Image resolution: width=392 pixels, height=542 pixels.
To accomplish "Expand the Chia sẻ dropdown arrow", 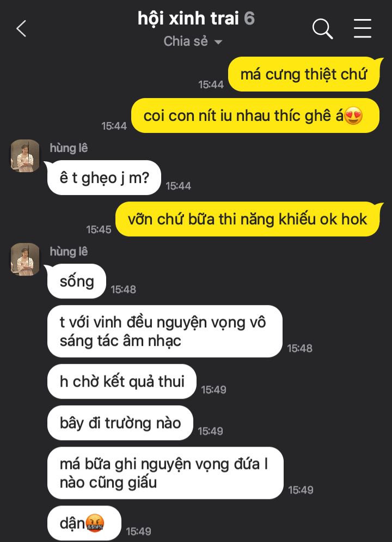I will coord(218,42).
